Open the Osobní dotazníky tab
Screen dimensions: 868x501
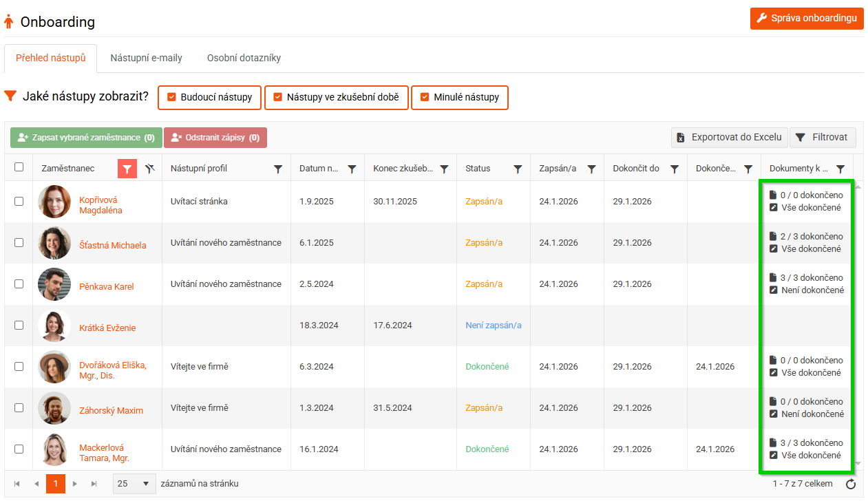point(244,58)
